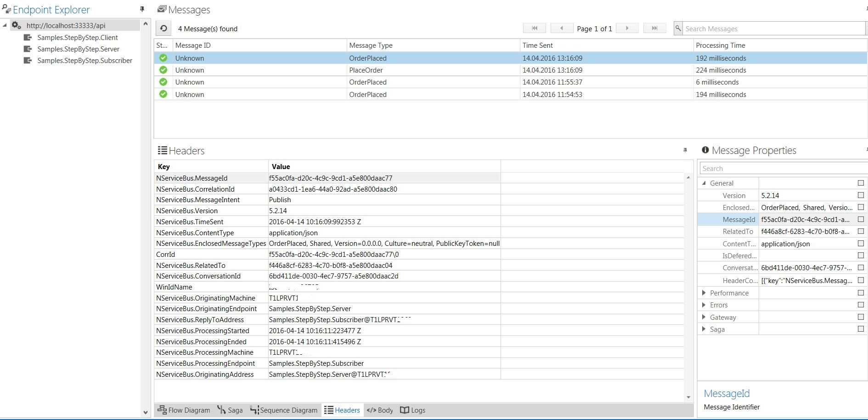Toggle checkbox for the IsDefered property
Viewport: 868px width, 420px height.
[861, 255]
